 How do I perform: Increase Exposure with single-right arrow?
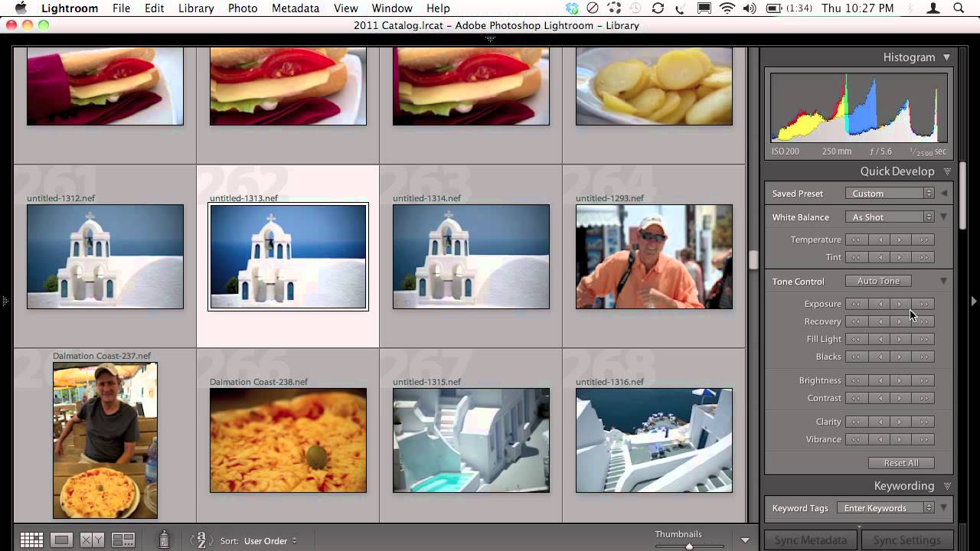tap(900, 304)
